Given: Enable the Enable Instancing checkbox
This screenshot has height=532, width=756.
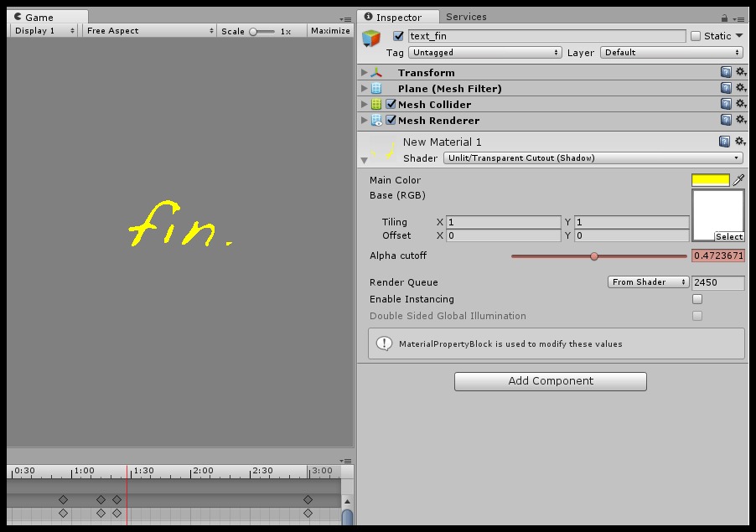Looking at the screenshot, I should tap(697, 299).
